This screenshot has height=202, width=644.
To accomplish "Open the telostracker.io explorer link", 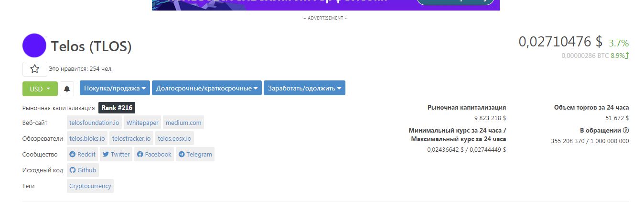I will tap(131, 138).
